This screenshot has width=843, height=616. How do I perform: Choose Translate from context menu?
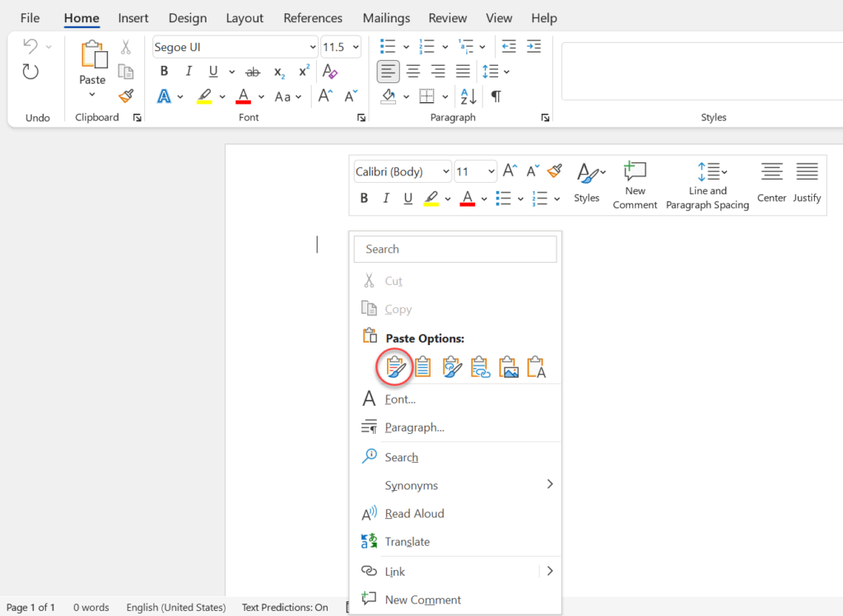click(x=454, y=541)
